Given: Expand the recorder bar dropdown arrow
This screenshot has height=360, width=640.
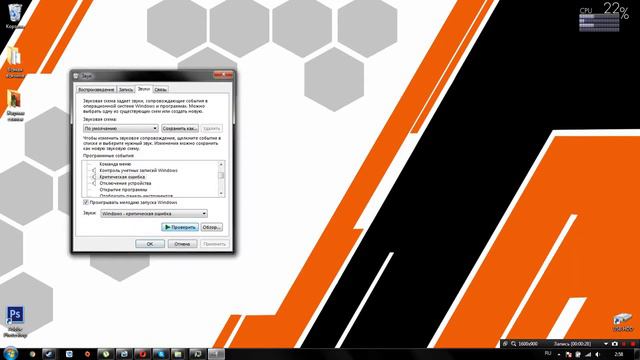Looking at the screenshot, I should click(x=606, y=344).
